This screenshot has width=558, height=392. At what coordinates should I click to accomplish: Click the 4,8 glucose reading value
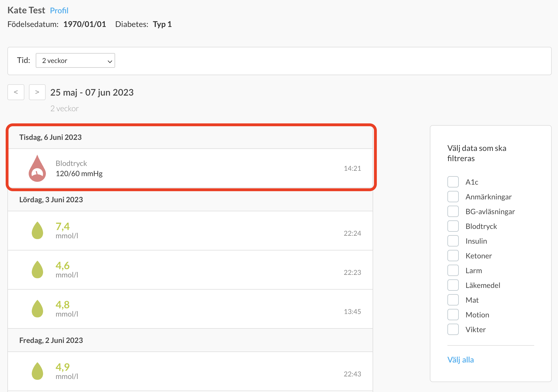(63, 304)
